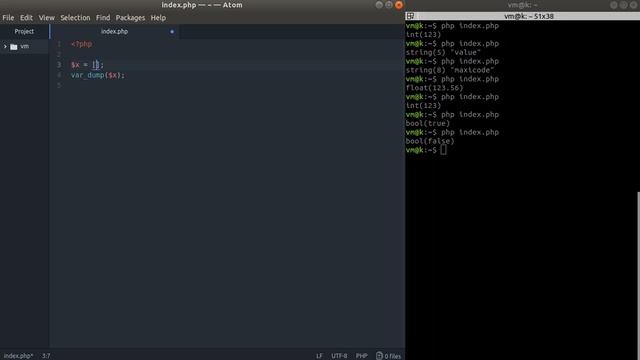Click the git files icon in status bar
Screen dimensions: 640x360
coord(379,356)
